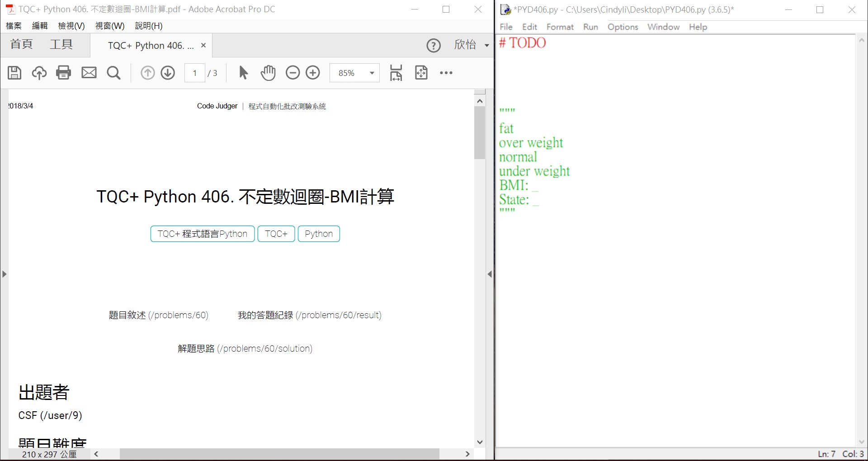This screenshot has width=868, height=461.
Task: Open the Run menu in IDLE
Action: pyautogui.click(x=591, y=27)
